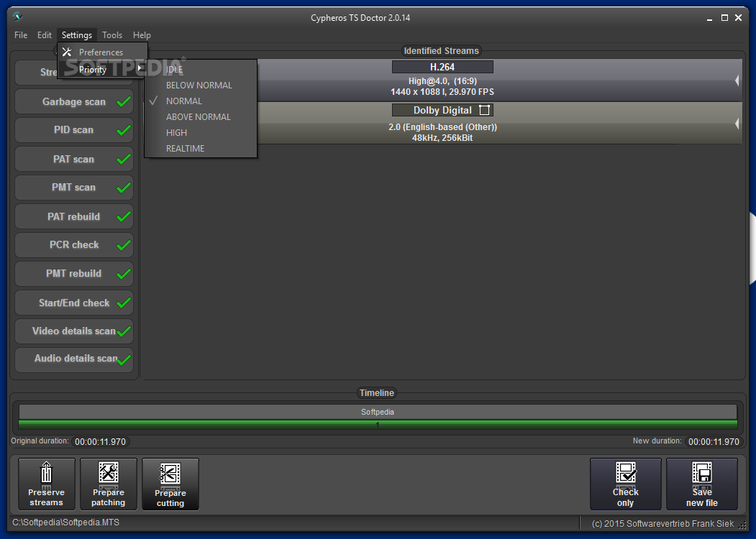Click the green timeline progress bar
756x539 pixels.
(x=378, y=424)
